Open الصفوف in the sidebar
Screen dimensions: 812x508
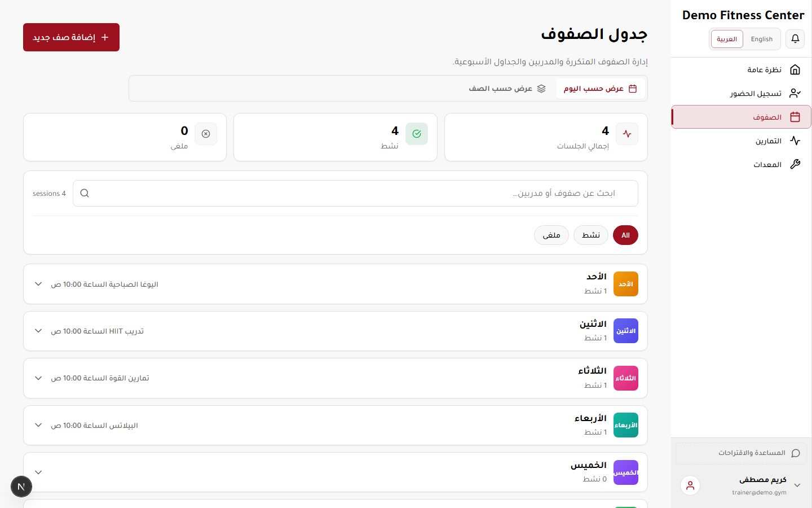tap(741, 117)
